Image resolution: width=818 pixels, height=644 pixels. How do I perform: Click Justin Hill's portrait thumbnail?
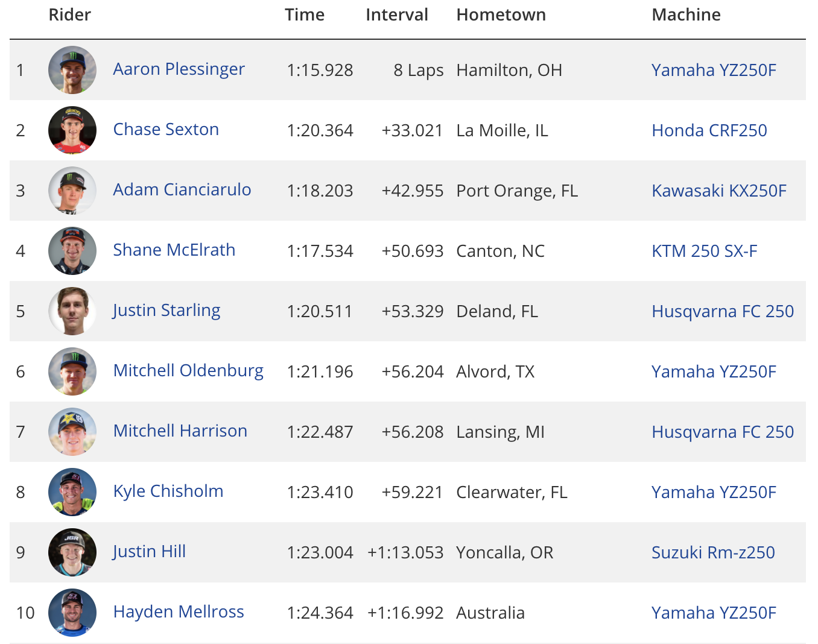72,552
